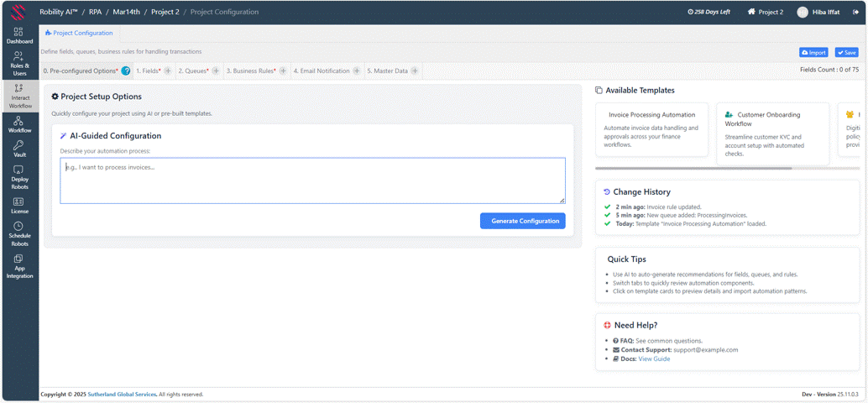The width and height of the screenshot is (868, 403).
Task: Switch to the Email Notification tab
Action: tap(322, 71)
